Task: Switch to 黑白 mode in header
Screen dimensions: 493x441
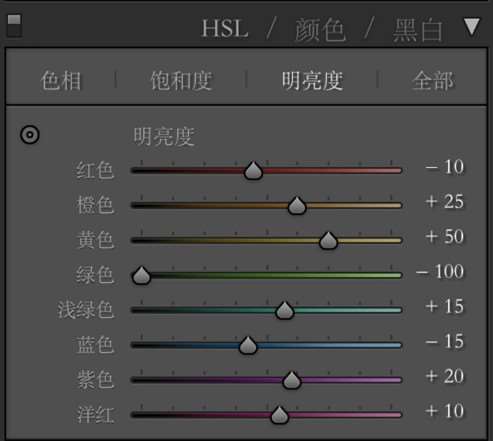Action: [x=417, y=30]
